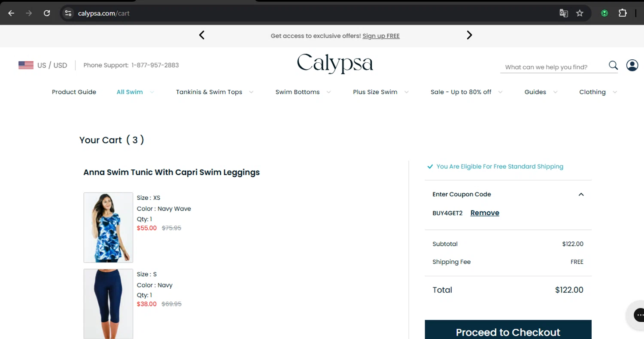This screenshot has height=339, width=644.
Task: Click 'Size : S' text
Action: click(x=147, y=274)
